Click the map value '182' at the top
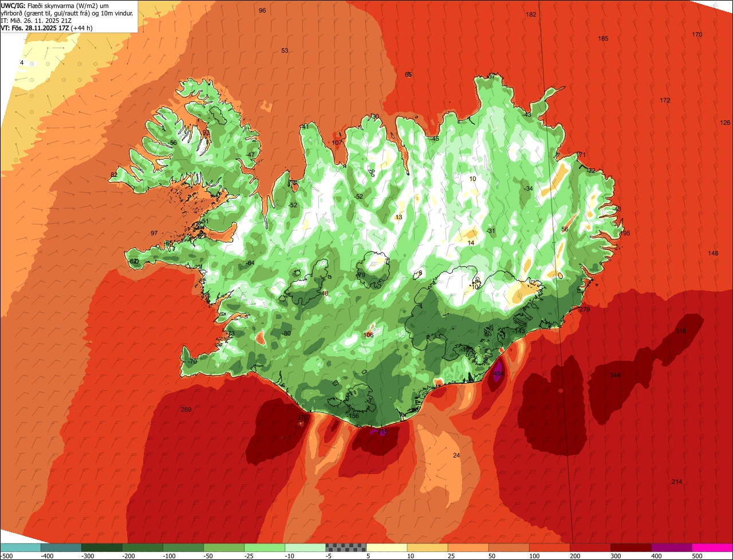Viewport: 733px width, 560px height. point(531,14)
